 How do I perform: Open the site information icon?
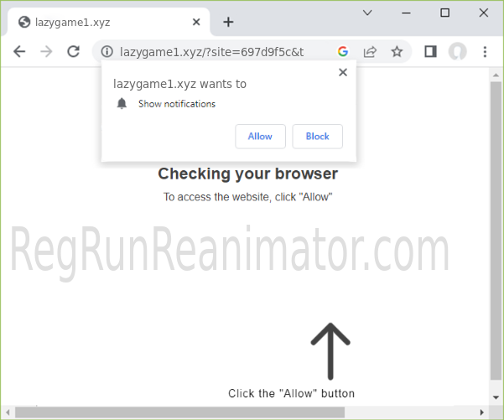107,51
